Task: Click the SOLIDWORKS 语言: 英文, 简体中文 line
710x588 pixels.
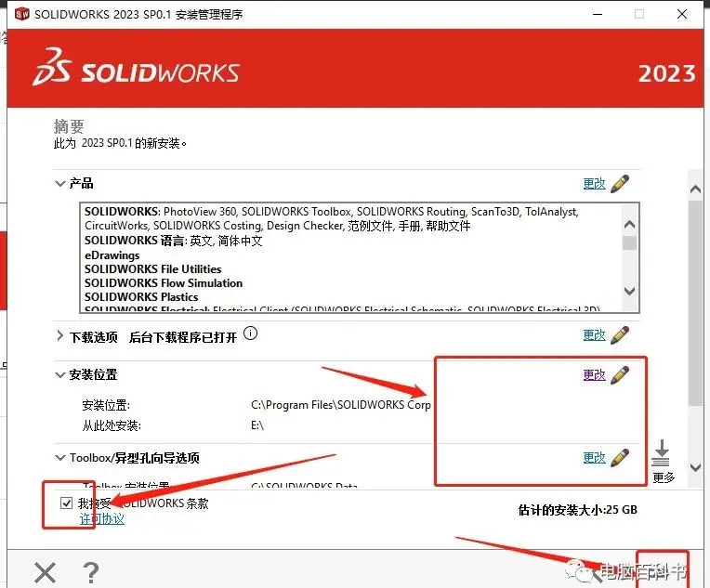Action: (x=174, y=241)
